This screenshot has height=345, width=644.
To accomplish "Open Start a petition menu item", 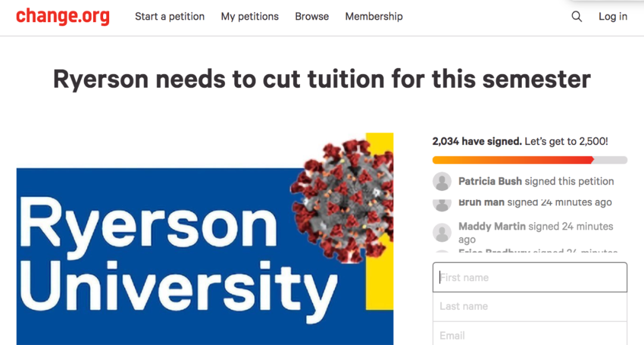I will (x=169, y=17).
